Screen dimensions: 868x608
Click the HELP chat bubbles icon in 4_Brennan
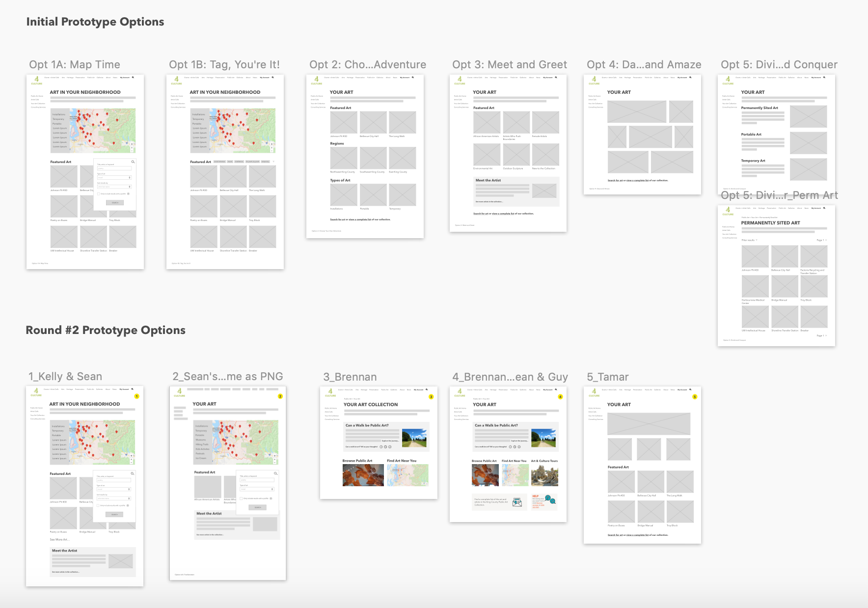click(x=550, y=500)
